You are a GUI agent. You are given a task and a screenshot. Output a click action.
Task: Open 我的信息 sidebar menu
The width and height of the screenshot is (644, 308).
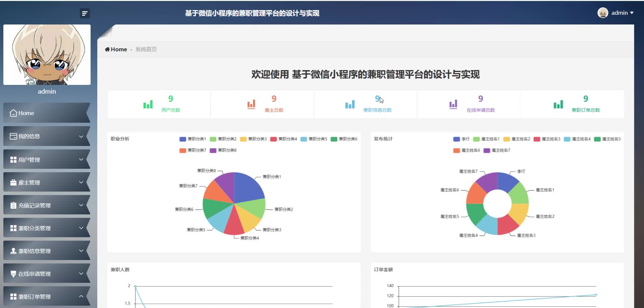pos(47,136)
